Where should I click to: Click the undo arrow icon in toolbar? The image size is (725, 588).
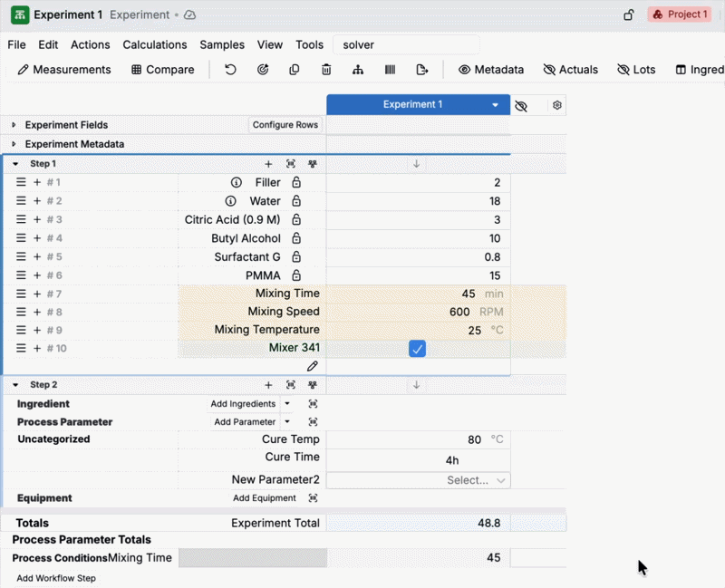pyautogui.click(x=230, y=70)
